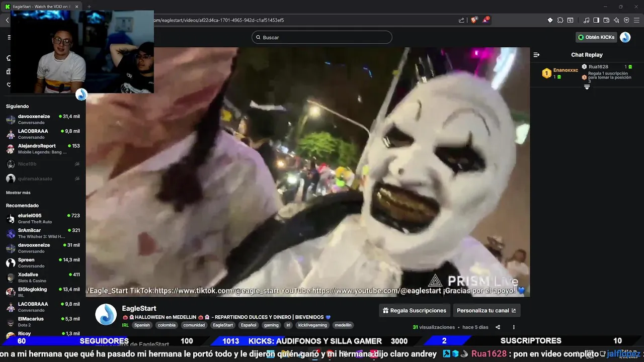
Task: Open Ricoy channel in sidebar
Action: point(43,334)
